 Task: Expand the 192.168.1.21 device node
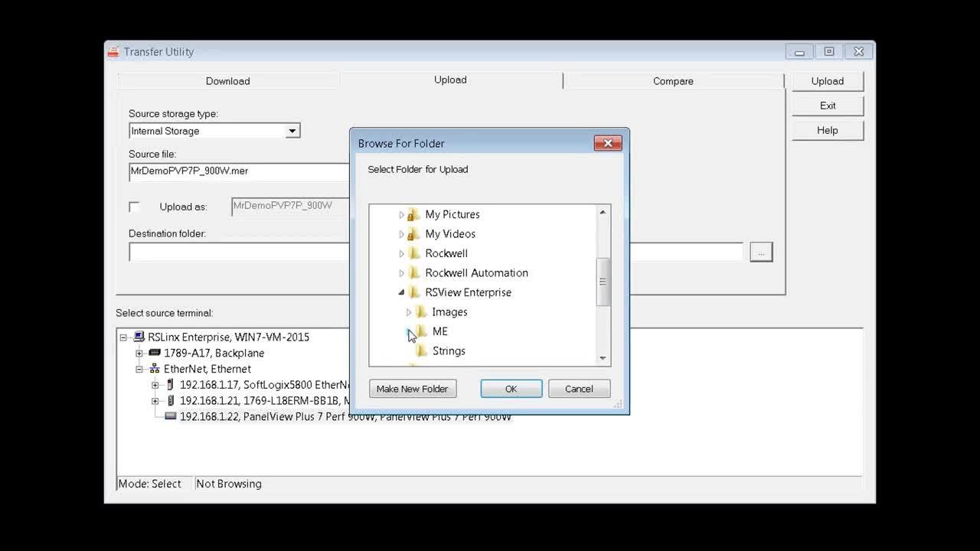(x=155, y=400)
